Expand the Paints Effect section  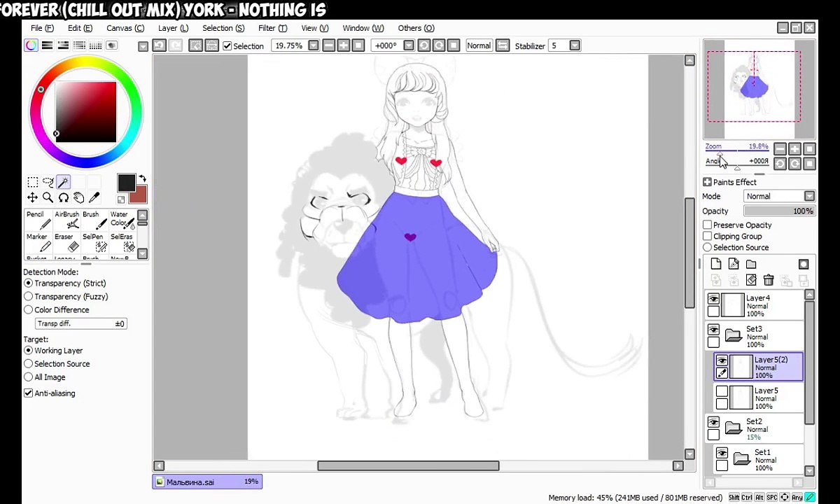[707, 182]
